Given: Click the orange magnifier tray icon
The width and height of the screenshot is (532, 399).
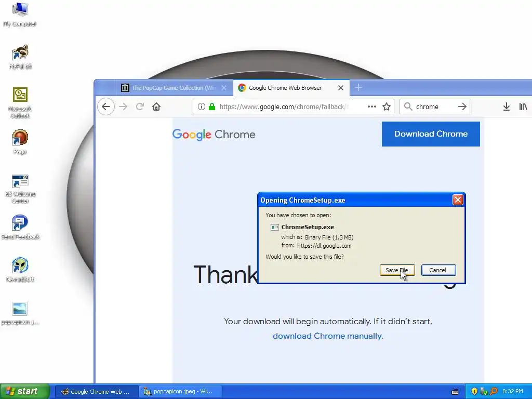Looking at the screenshot, I should [x=494, y=392].
